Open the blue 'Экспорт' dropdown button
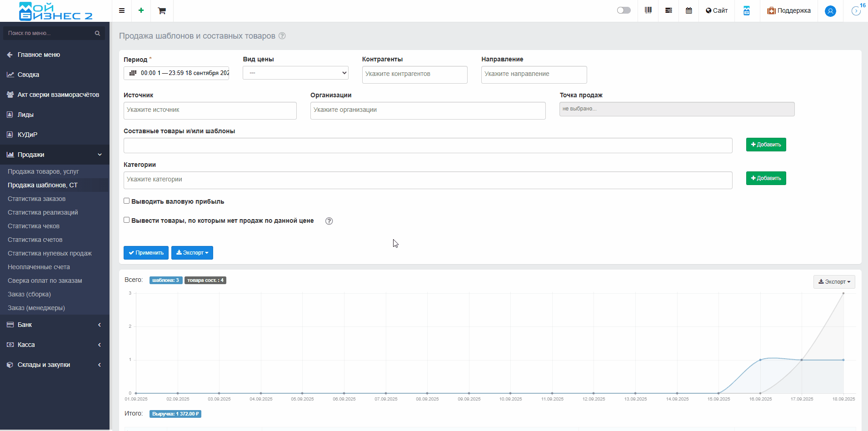The image size is (868, 431). 192,253
